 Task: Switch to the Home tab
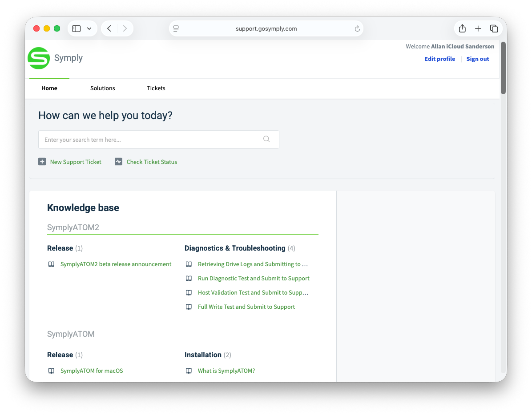coord(49,88)
